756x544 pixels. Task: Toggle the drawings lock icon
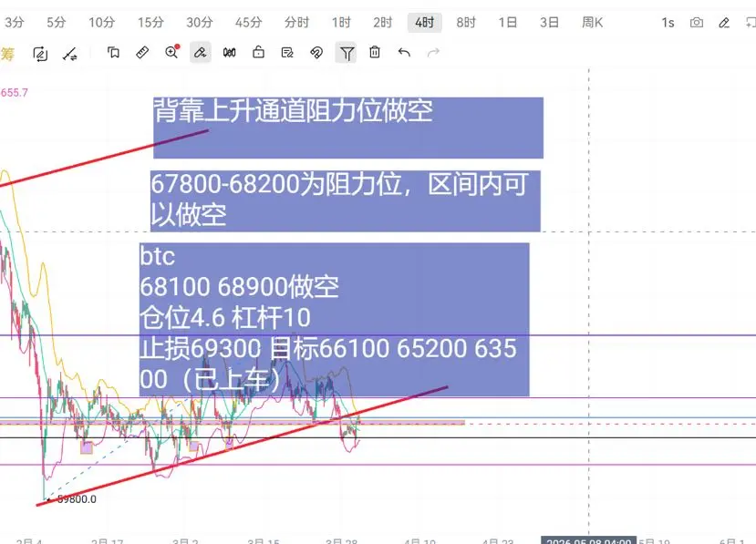(258, 52)
